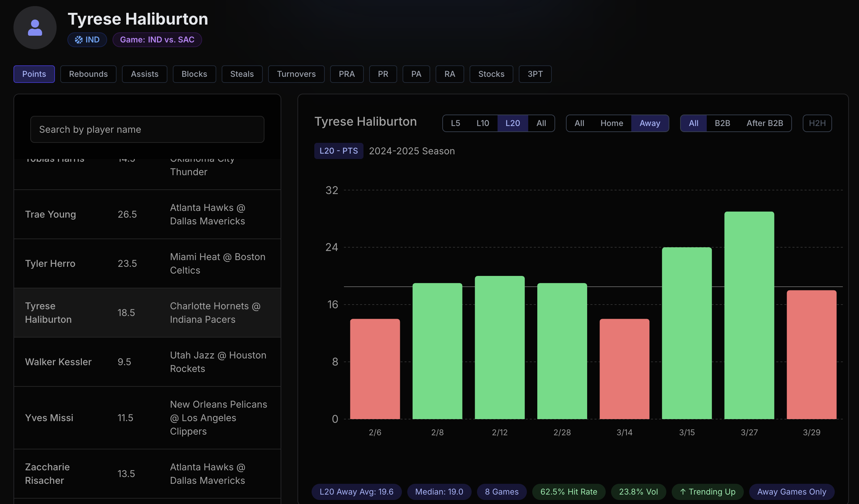Select the PR stat tab
Screen dimensions: 859x504
tap(383, 74)
